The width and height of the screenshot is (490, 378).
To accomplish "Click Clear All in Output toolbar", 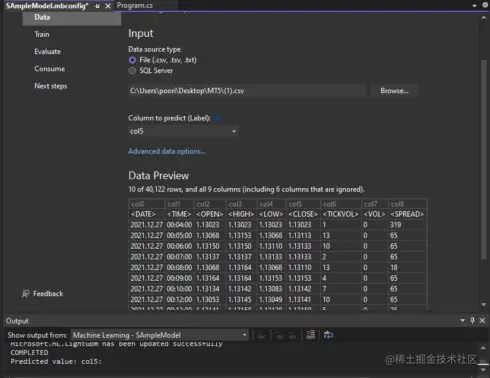I will (x=311, y=335).
